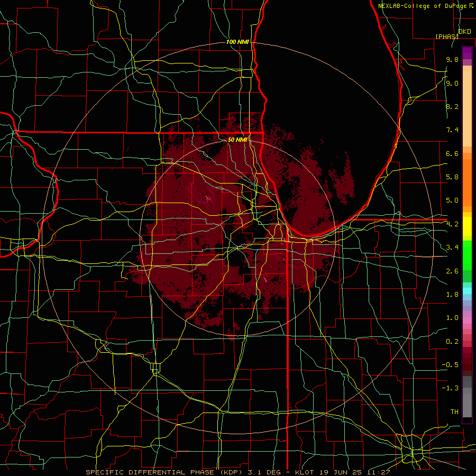Image resolution: width=476 pixels, height=476 pixels.
Task: Pick the cyan segment of the color bar
Action: (x=467, y=290)
